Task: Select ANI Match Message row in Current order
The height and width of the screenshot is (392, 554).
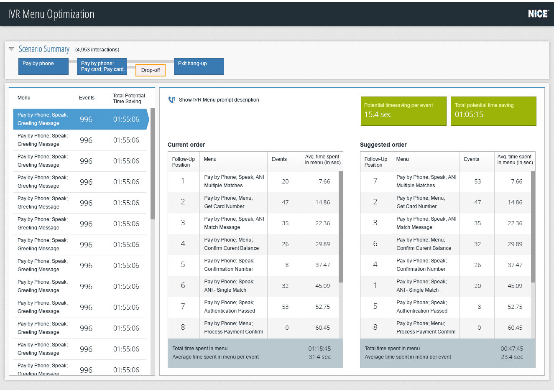Action: click(253, 224)
